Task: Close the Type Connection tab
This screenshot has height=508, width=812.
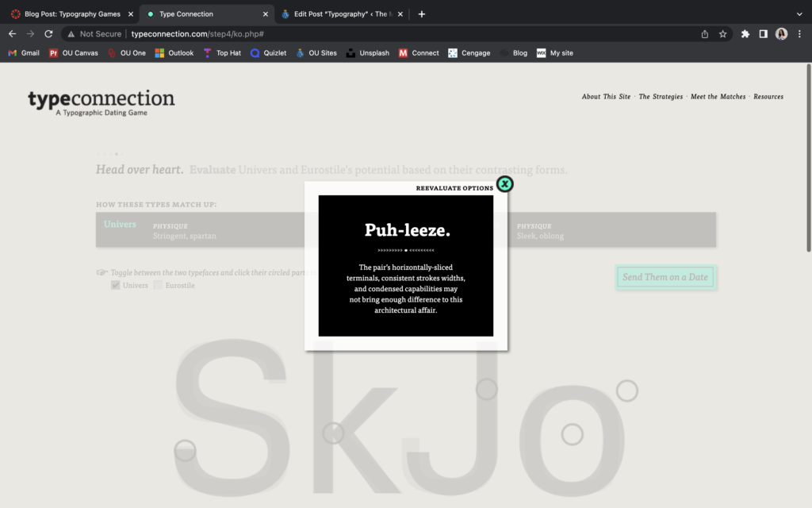Action: [265, 14]
